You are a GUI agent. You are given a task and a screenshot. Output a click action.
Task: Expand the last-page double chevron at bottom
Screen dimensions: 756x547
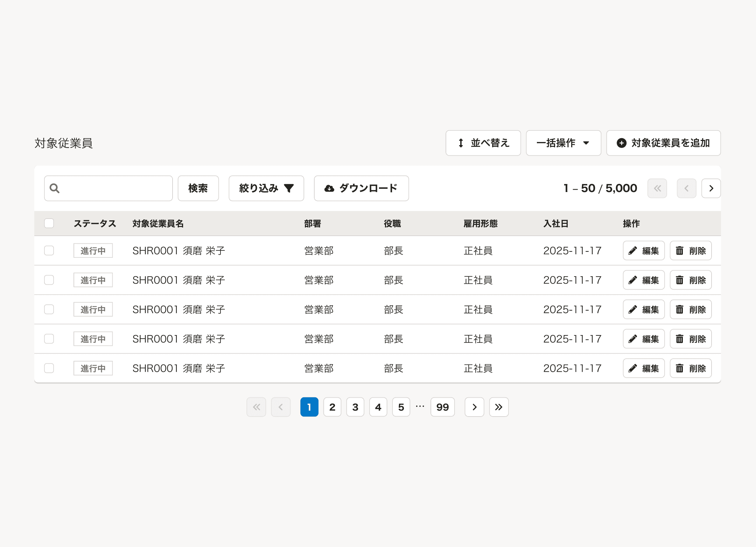(x=499, y=407)
